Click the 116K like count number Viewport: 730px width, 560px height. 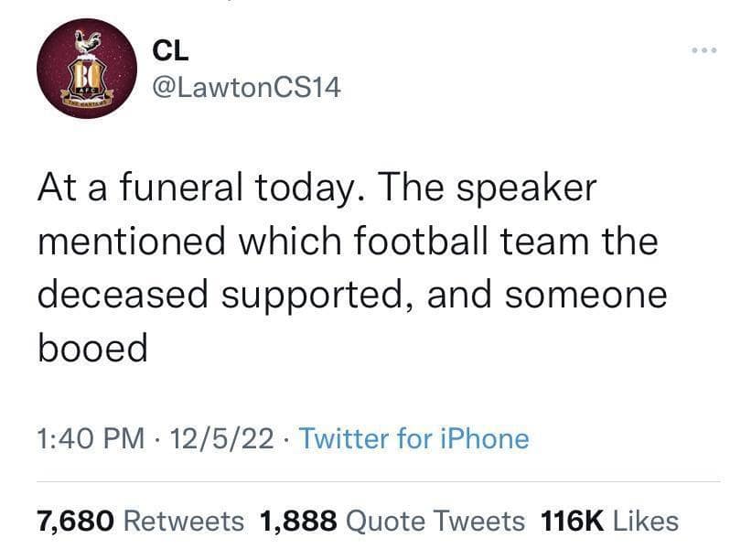[x=573, y=521]
